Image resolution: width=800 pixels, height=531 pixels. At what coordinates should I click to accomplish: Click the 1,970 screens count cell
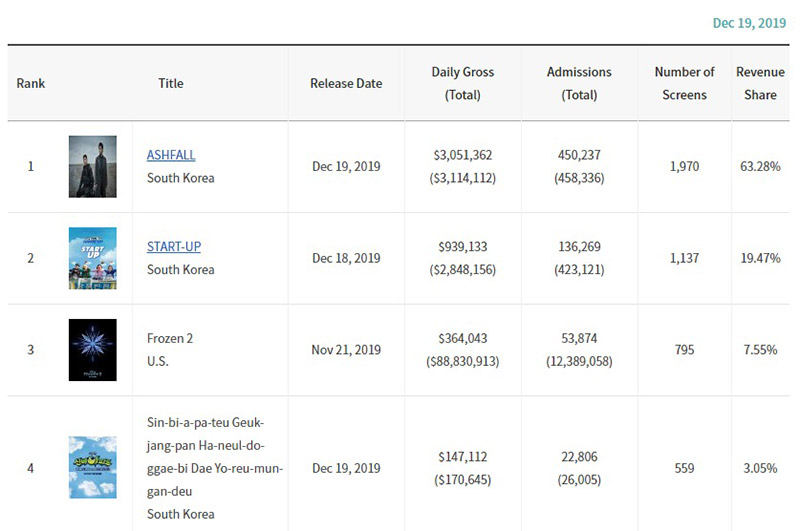tap(685, 166)
